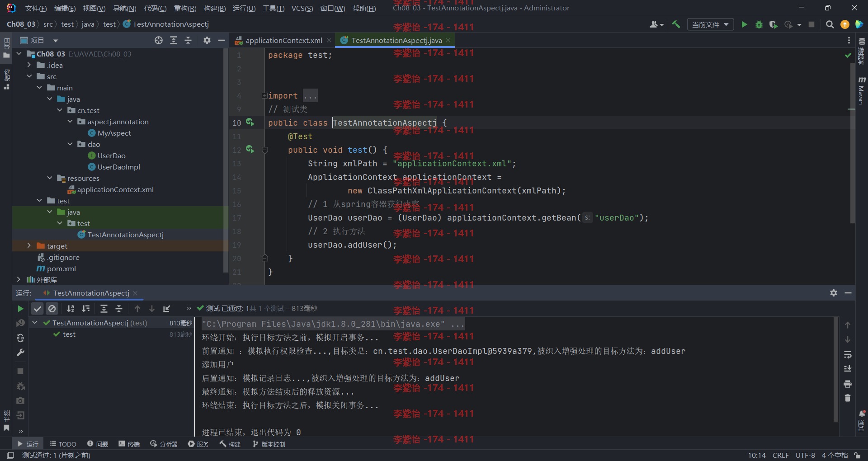Image resolution: width=868 pixels, height=461 pixels.
Task: Toggle show passed tests checkmark button
Action: (38, 309)
